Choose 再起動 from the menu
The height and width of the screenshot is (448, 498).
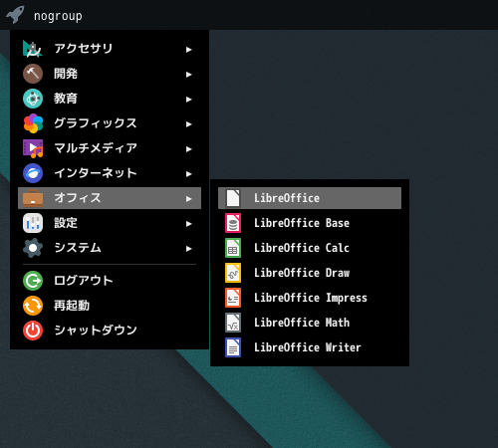(x=110, y=306)
